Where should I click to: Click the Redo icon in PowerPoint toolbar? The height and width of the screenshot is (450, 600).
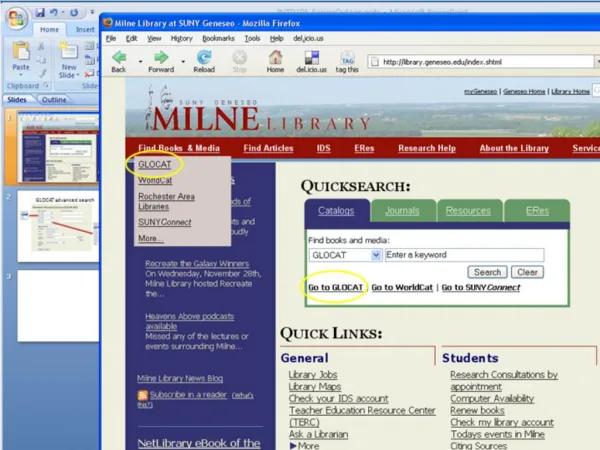click(74, 13)
